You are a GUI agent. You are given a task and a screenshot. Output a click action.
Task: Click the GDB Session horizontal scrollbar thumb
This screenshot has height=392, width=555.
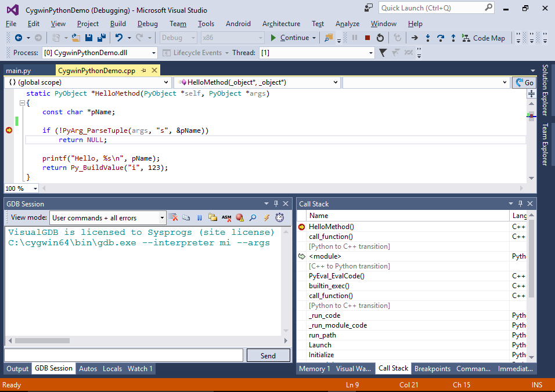[x=42, y=341]
